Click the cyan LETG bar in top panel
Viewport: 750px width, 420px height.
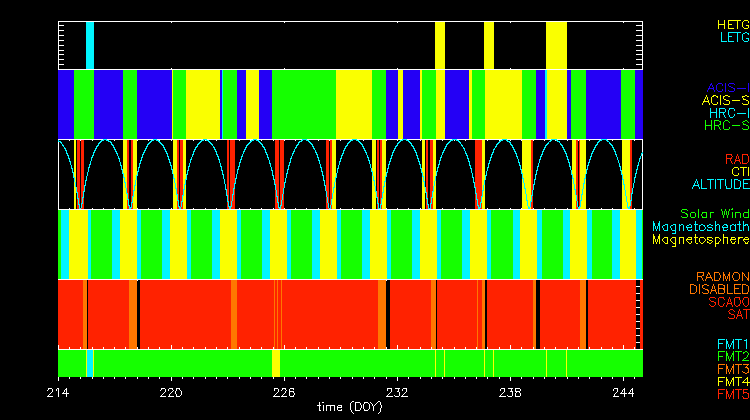[90, 45]
